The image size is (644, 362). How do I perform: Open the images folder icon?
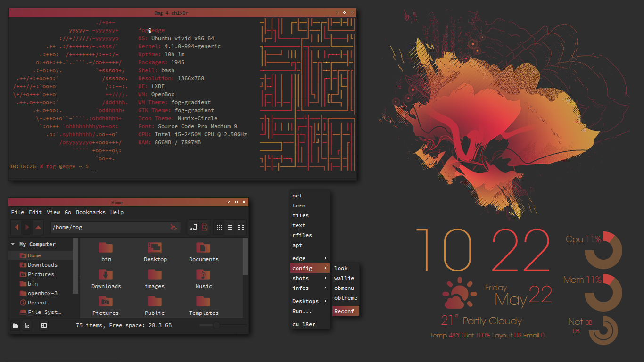coord(155,274)
